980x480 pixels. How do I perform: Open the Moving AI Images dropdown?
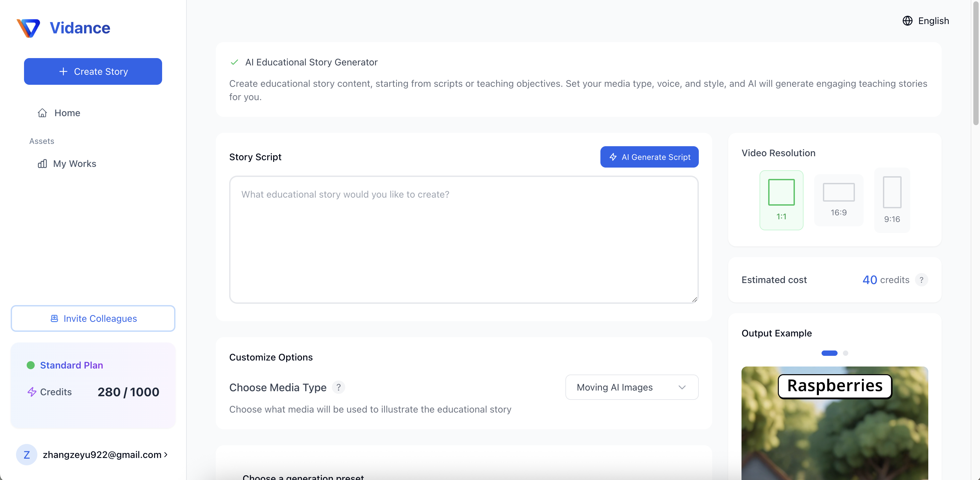631,387
